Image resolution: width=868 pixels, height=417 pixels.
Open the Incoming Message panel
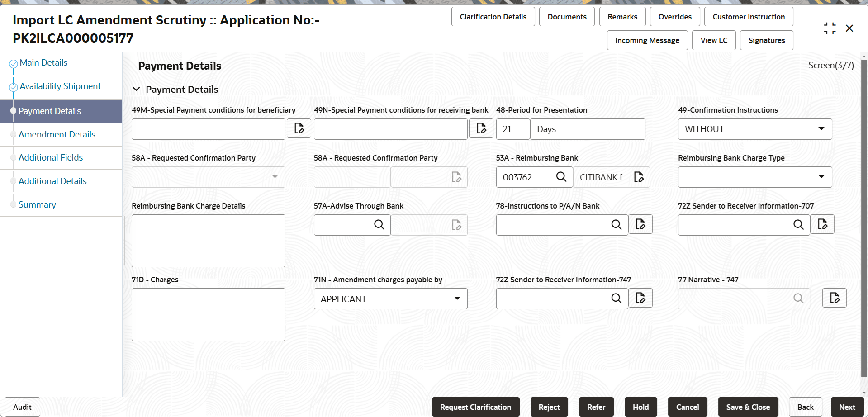pos(647,40)
